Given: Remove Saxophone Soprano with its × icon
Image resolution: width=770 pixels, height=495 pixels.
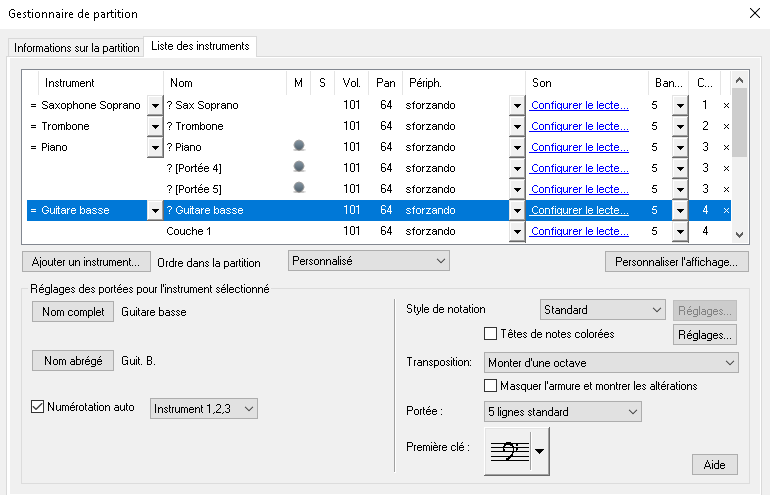Looking at the screenshot, I should [726, 105].
